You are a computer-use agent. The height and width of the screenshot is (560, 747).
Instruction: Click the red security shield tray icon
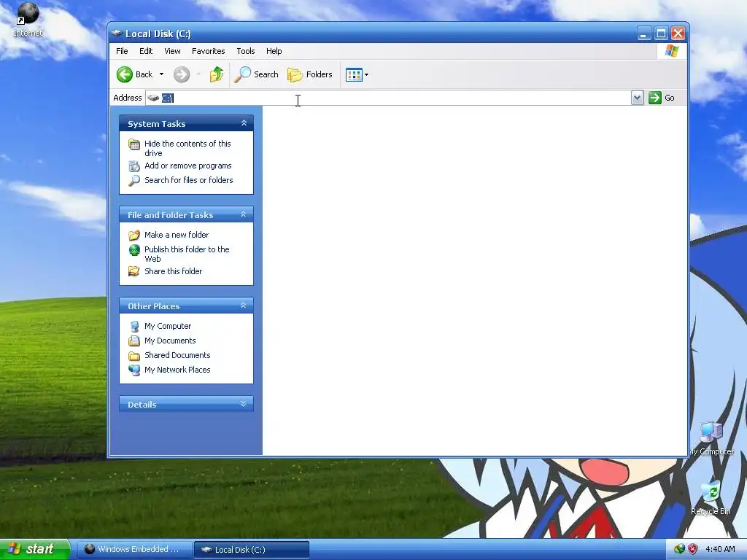pos(693,549)
